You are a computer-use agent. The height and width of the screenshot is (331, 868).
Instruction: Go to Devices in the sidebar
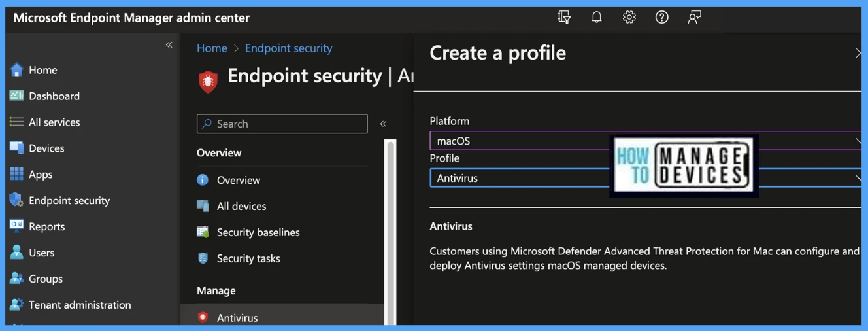pos(46,148)
